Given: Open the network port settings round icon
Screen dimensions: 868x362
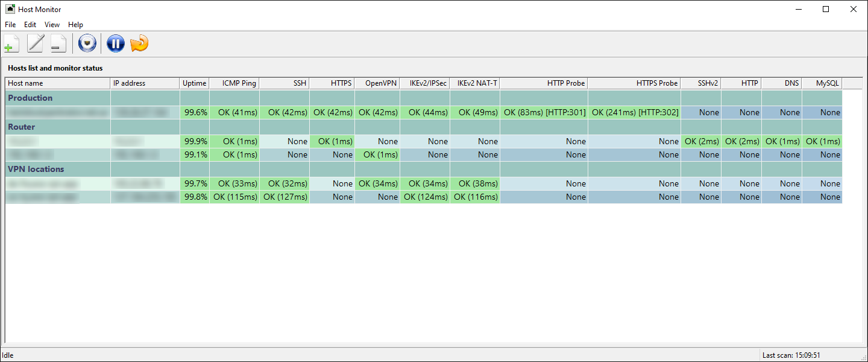Looking at the screenshot, I should [88, 43].
